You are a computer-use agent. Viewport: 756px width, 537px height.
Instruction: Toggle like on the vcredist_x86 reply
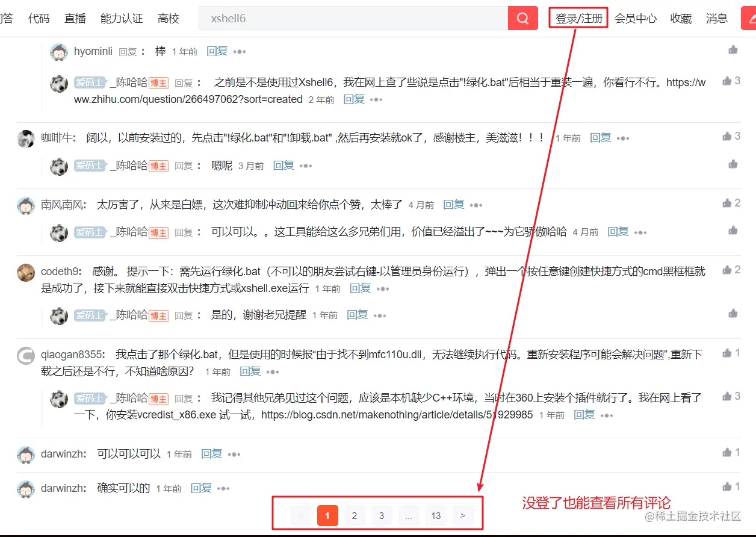pos(727,396)
